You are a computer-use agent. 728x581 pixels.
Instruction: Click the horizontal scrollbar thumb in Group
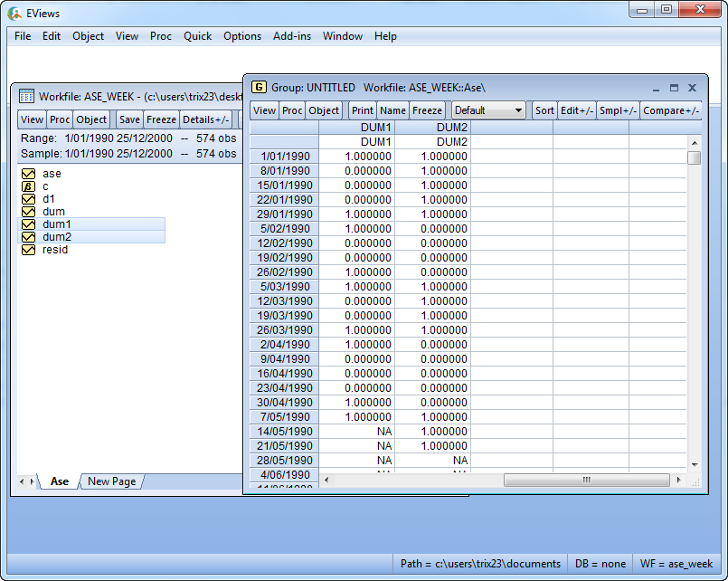[x=586, y=480]
